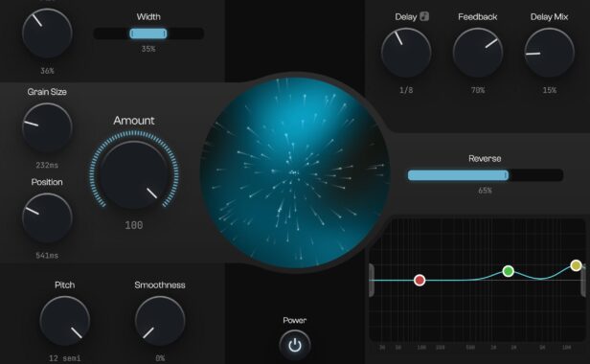Select the green EQ band node
Image resolution: width=590 pixels, height=364 pixels.
pyautogui.click(x=509, y=271)
